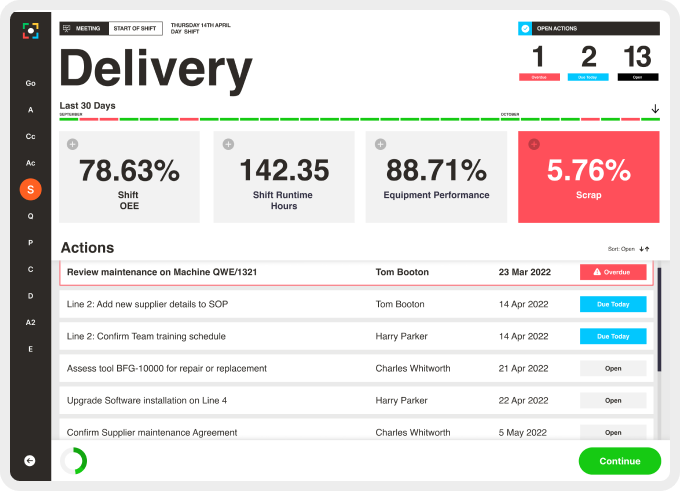Viewport: 680px width, 491px height.
Task: Select the active S item in sidebar
Action: coord(31,188)
